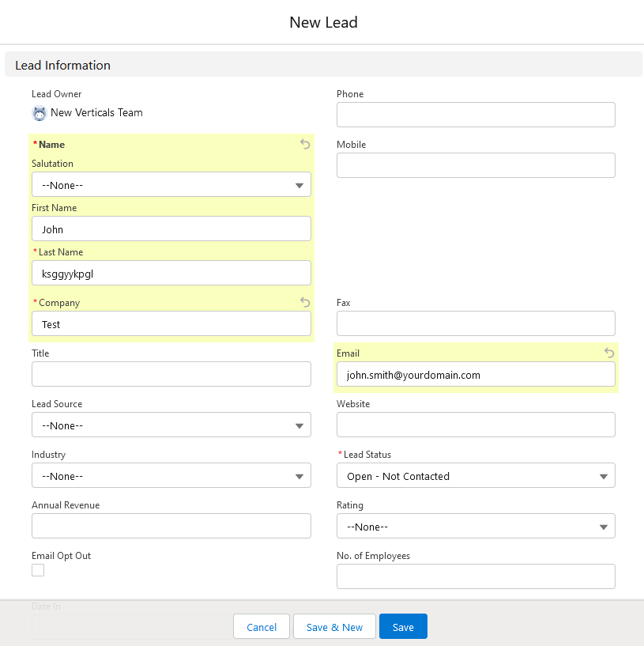Click the Annual Revenue field
The height and width of the screenshot is (646, 644).
[171, 526]
